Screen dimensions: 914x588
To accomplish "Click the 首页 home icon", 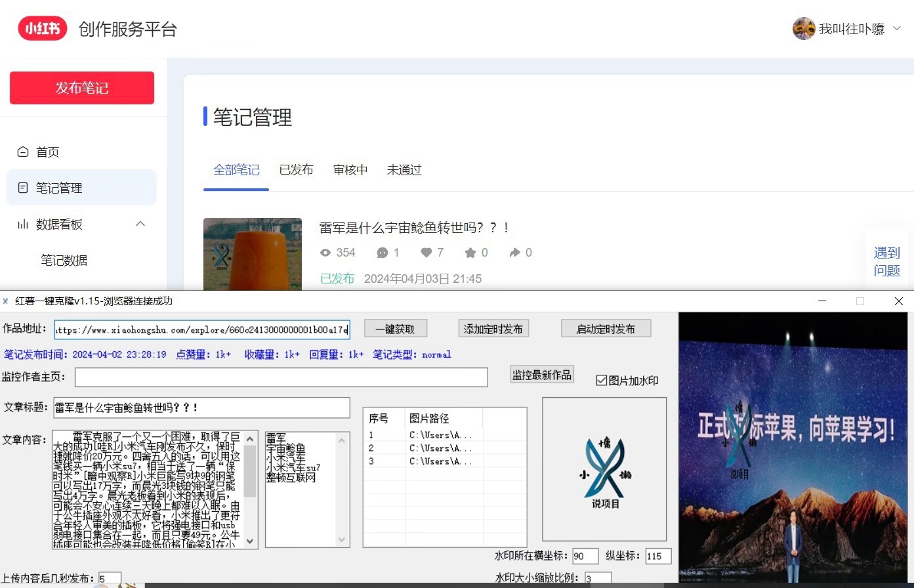I will coord(23,152).
